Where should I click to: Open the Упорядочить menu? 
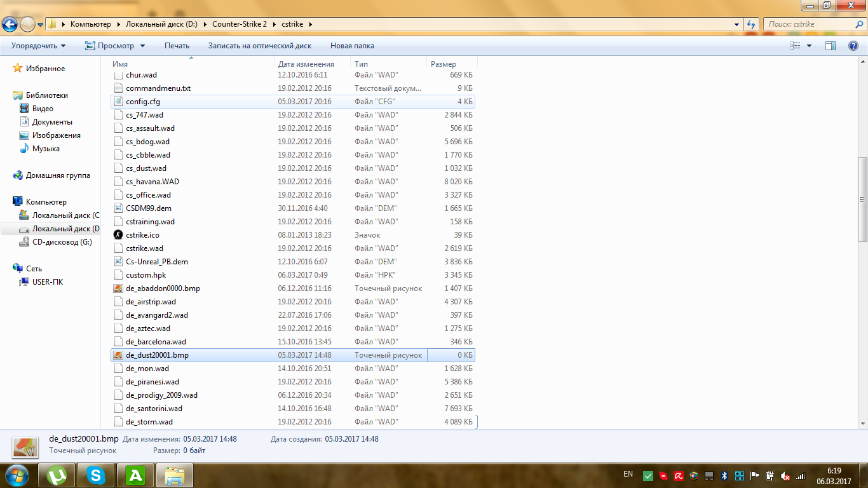tap(38, 46)
